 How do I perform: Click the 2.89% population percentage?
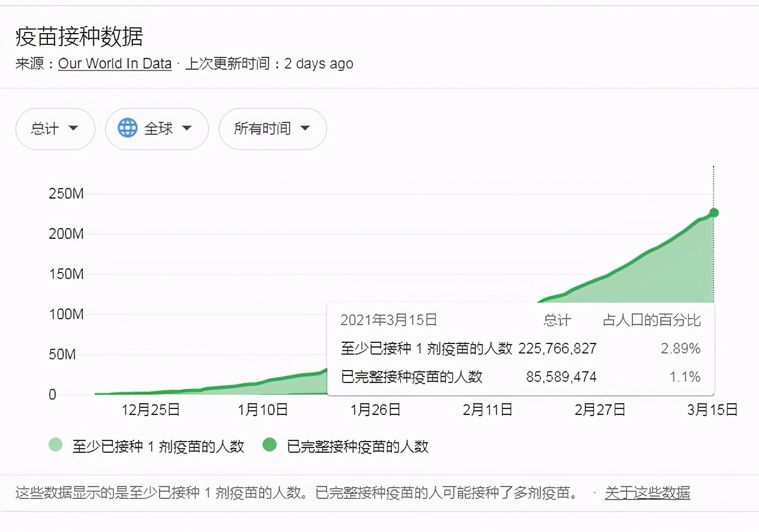point(680,349)
